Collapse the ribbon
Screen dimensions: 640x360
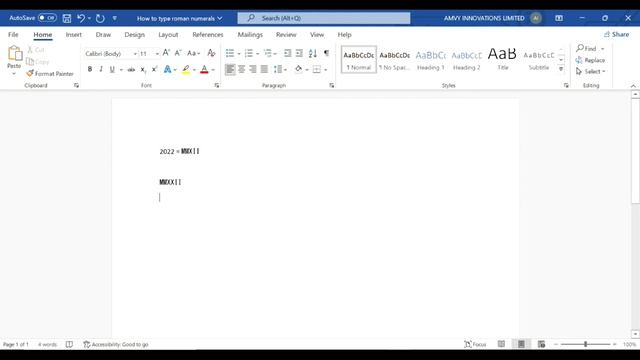click(x=633, y=86)
